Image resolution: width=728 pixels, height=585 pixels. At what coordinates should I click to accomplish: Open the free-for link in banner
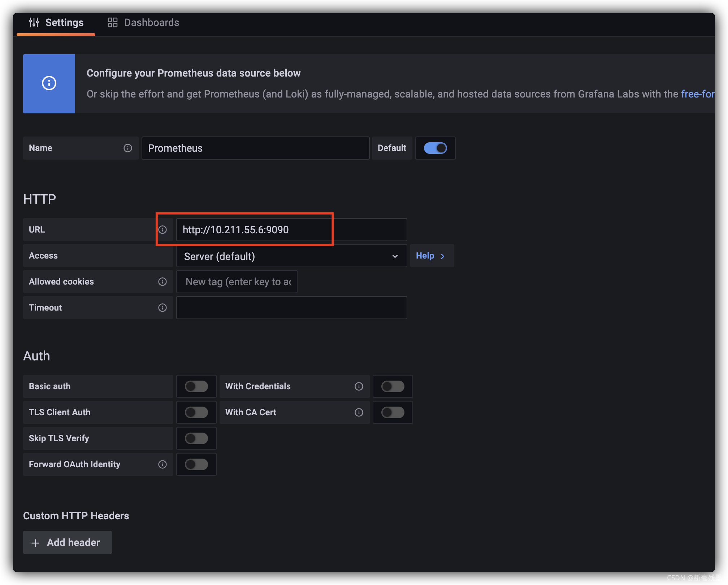click(x=698, y=94)
